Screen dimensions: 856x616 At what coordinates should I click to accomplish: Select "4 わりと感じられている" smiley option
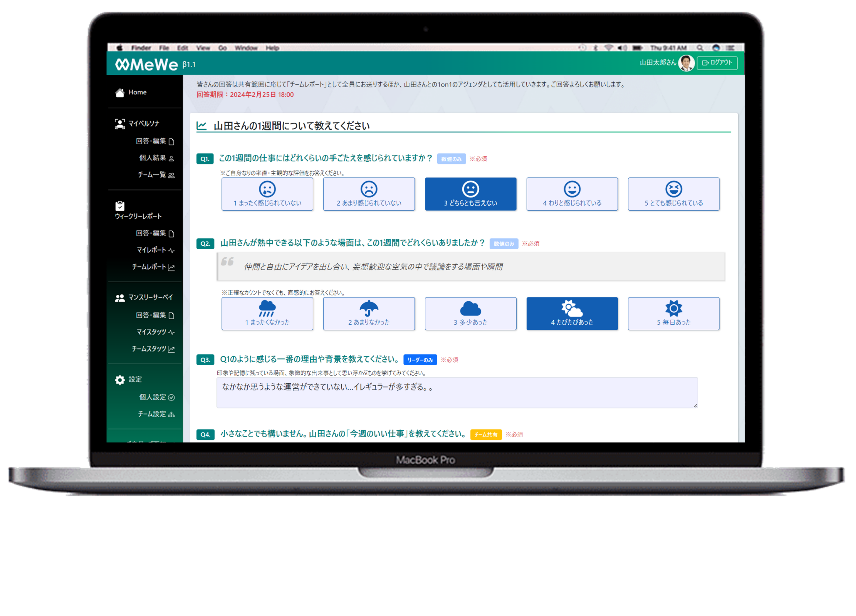pos(572,194)
